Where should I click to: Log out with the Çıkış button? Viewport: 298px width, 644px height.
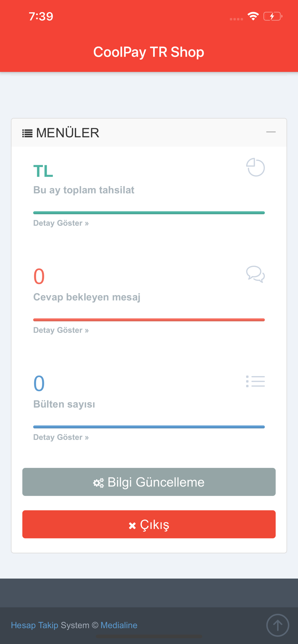(149, 524)
